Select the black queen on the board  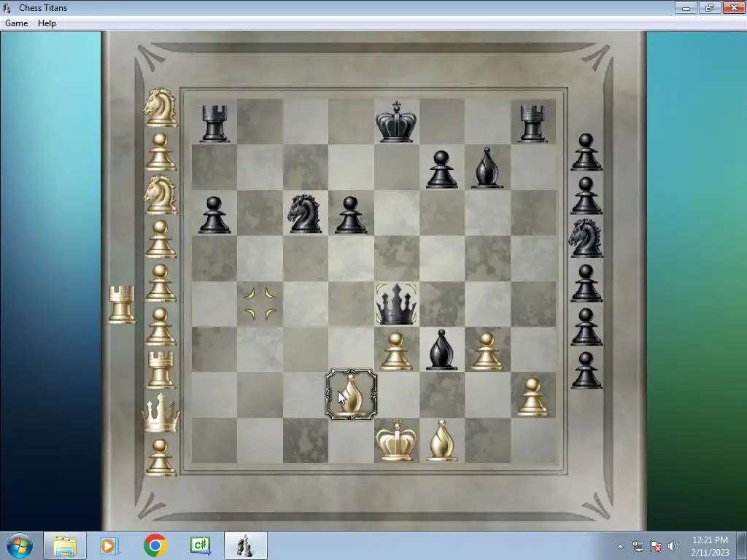396,304
